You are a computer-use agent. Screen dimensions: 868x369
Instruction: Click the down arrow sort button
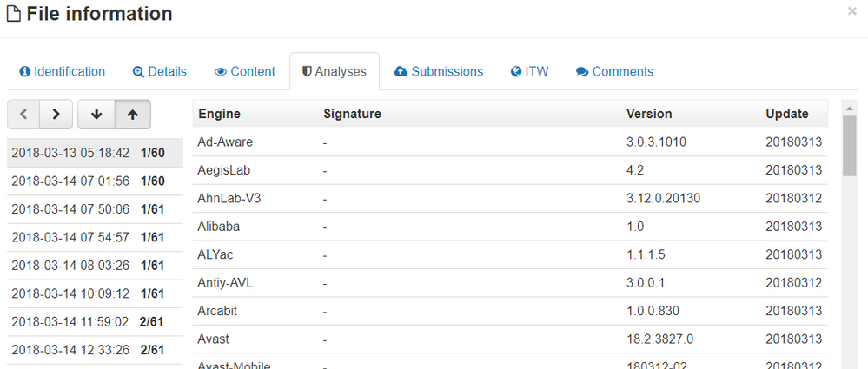96,114
